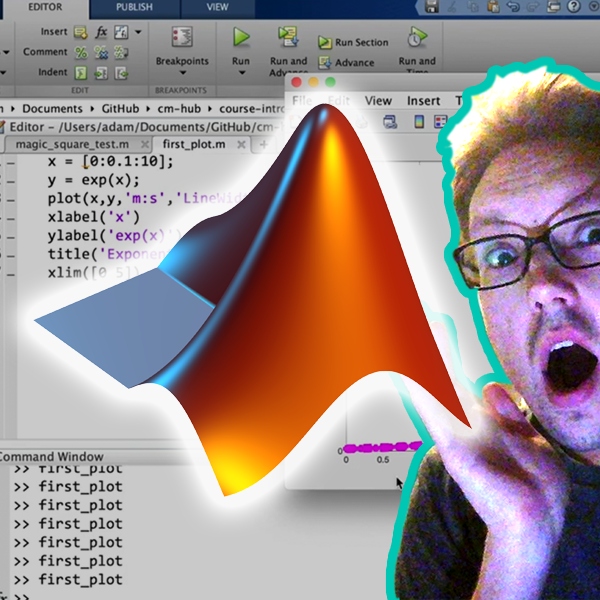Viewport: 600px width, 600px height.
Task: Insert a colorbar from the figure window toolbar
Action: (419, 122)
